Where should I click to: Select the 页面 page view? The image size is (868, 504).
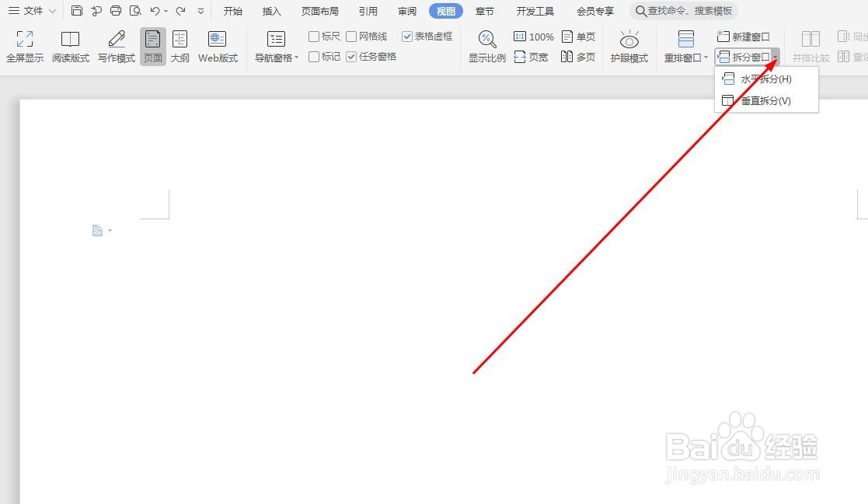pos(153,47)
